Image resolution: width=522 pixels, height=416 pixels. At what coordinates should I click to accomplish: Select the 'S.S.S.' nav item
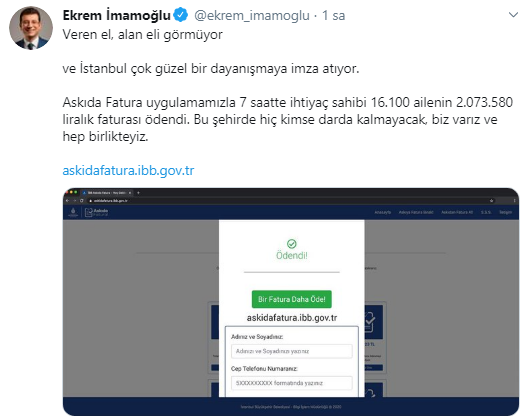tap(486, 212)
